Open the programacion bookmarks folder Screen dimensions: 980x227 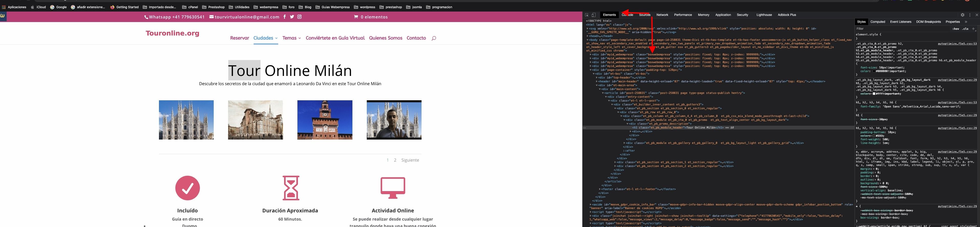[439, 7]
